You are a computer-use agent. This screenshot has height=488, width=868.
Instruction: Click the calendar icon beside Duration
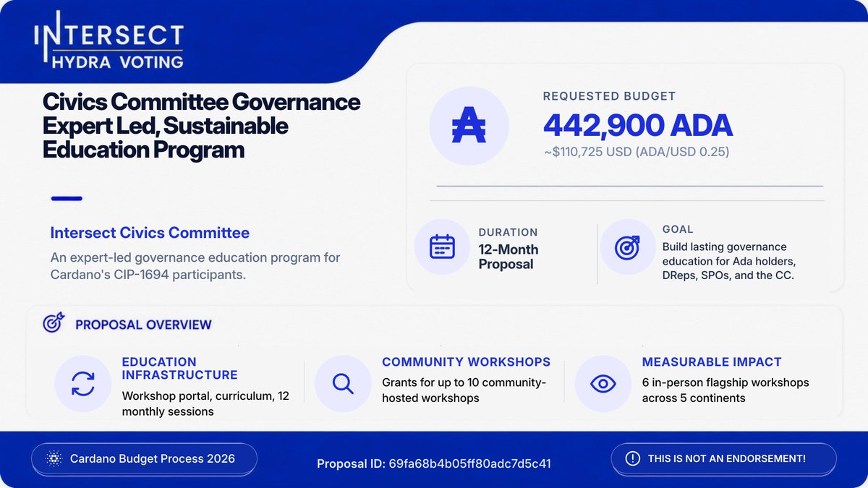pos(442,247)
